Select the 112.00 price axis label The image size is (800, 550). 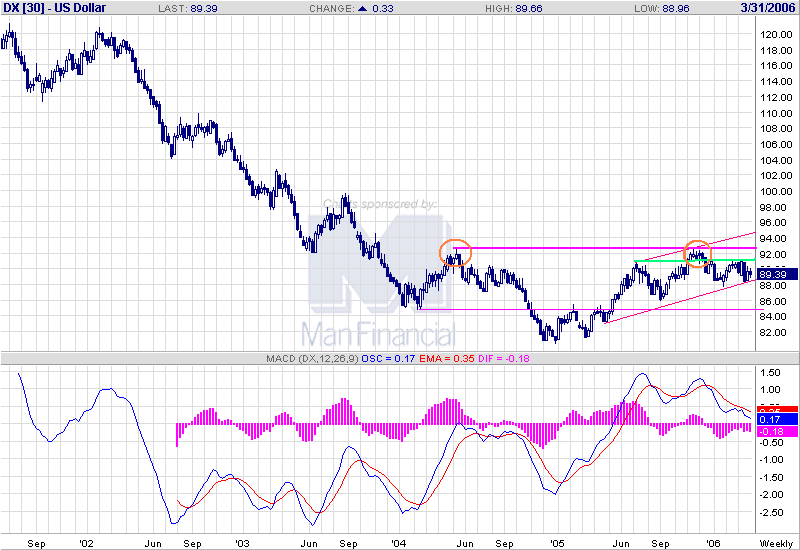click(776, 97)
